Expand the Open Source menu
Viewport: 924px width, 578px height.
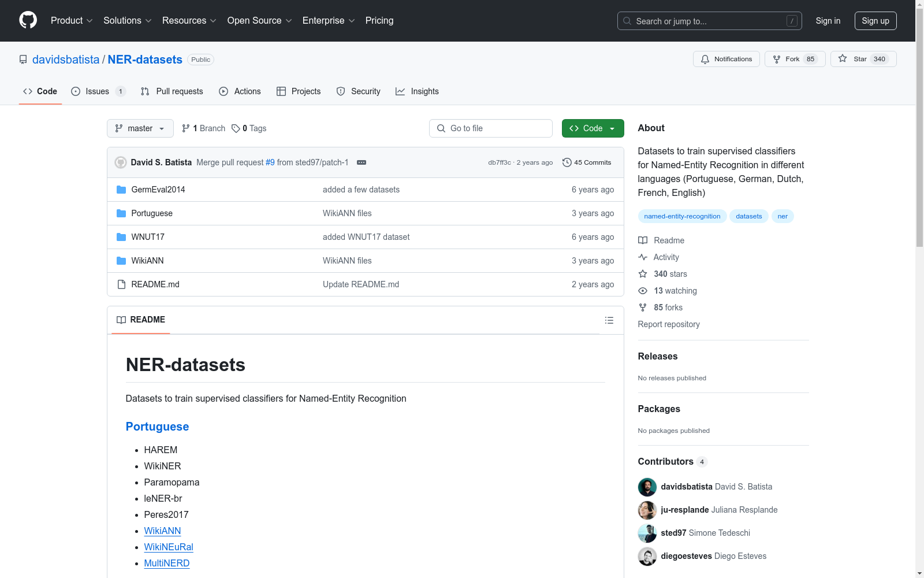260,21
